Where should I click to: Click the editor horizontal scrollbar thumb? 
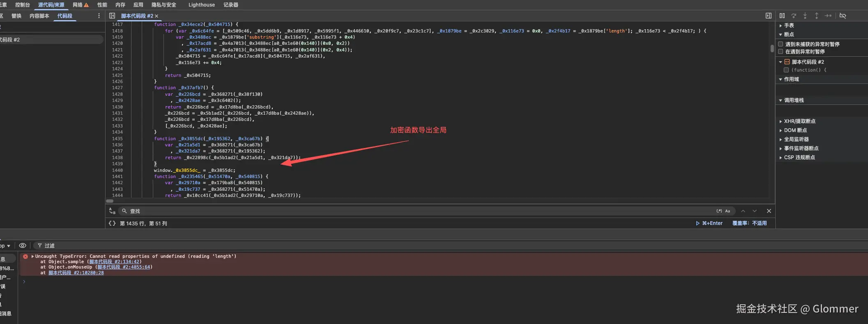pyautogui.click(x=110, y=201)
